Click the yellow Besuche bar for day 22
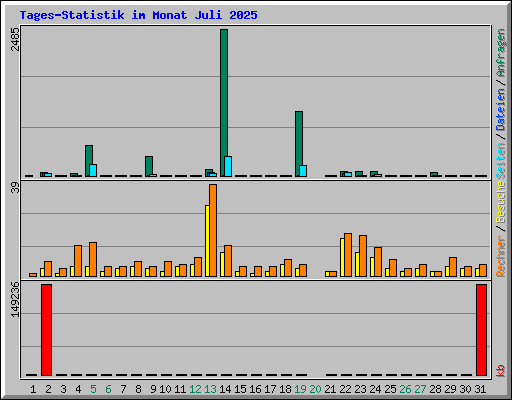 342,257
